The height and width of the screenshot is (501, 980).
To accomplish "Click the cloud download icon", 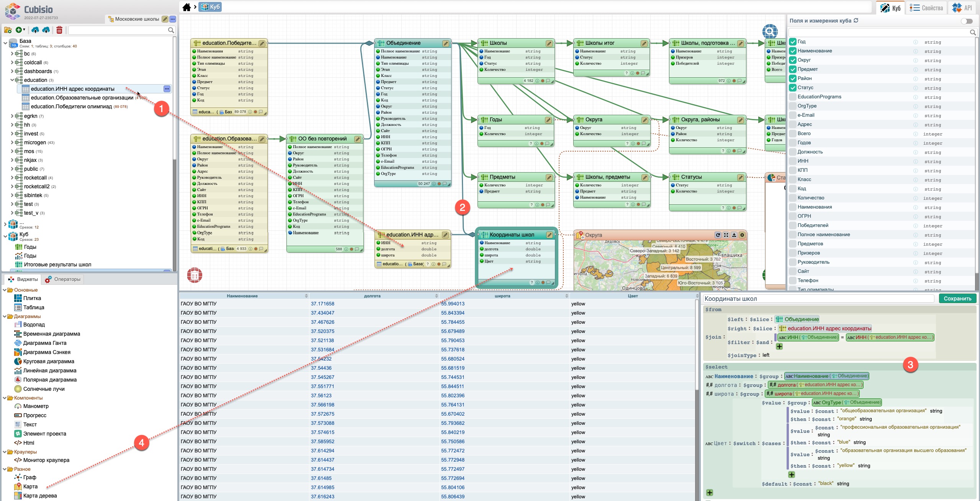I will point(46,30).
